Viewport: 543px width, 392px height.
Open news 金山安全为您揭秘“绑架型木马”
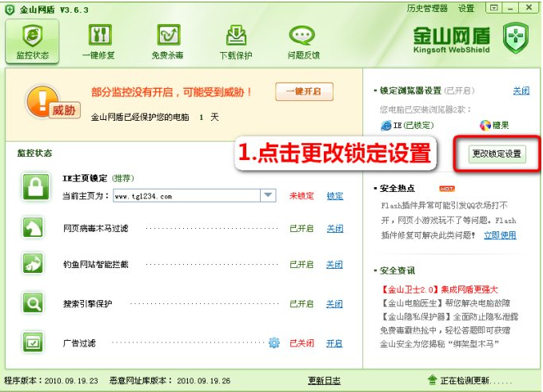[x=440, y=344]
